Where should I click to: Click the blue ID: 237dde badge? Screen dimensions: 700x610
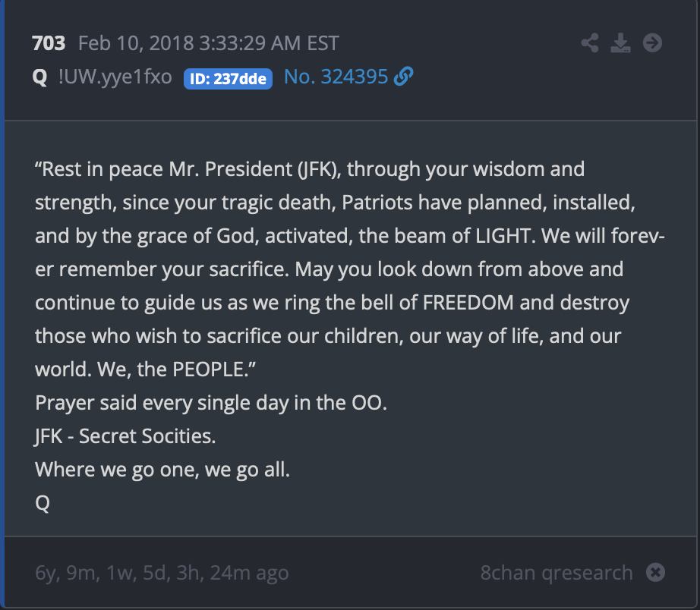point(228,79)
